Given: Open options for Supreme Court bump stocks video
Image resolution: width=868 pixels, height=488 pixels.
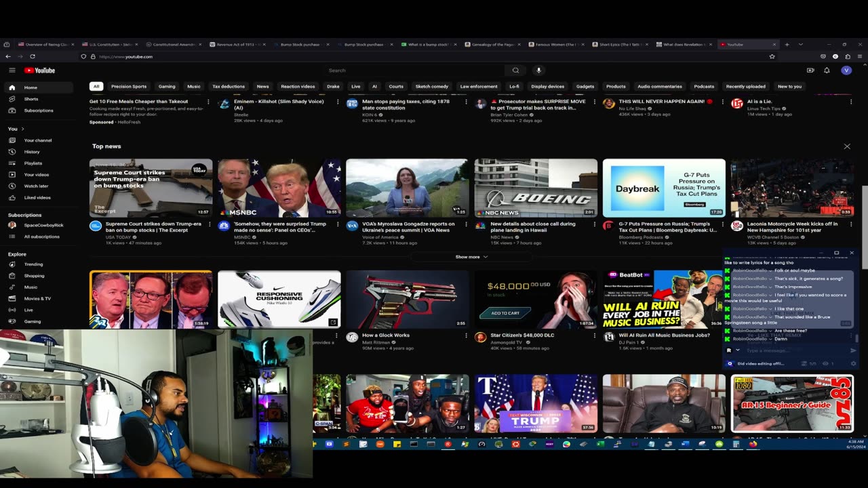Looking at the screenshot, I should [x=209, y=225].
